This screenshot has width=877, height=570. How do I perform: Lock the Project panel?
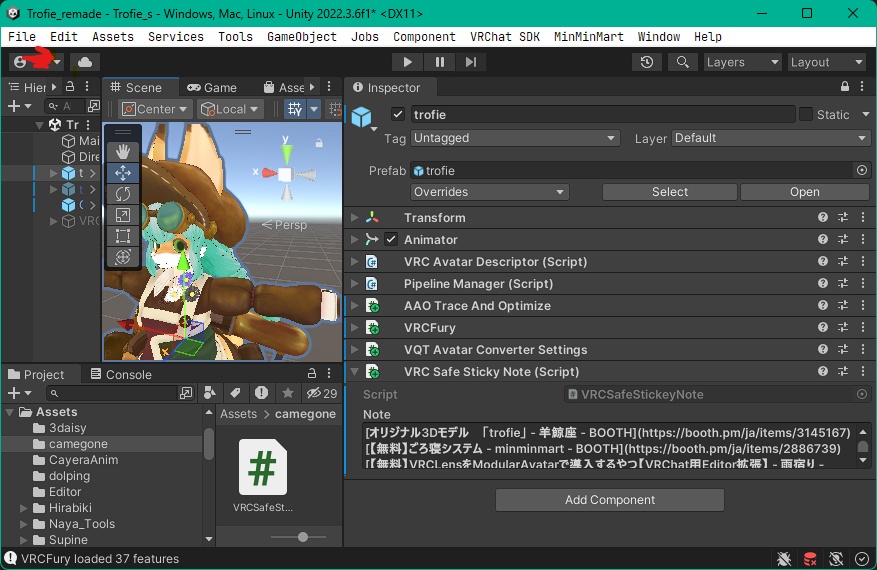coord(312,374)
